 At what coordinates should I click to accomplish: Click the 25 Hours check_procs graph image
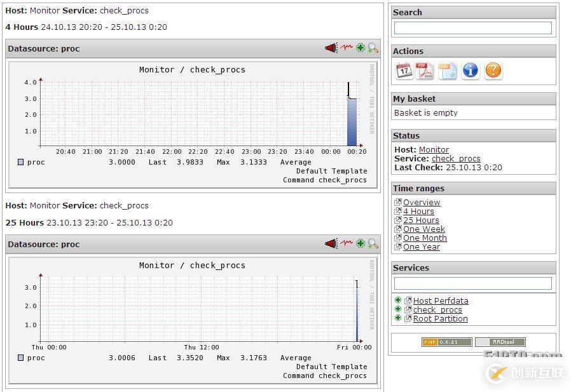point(193,321)
